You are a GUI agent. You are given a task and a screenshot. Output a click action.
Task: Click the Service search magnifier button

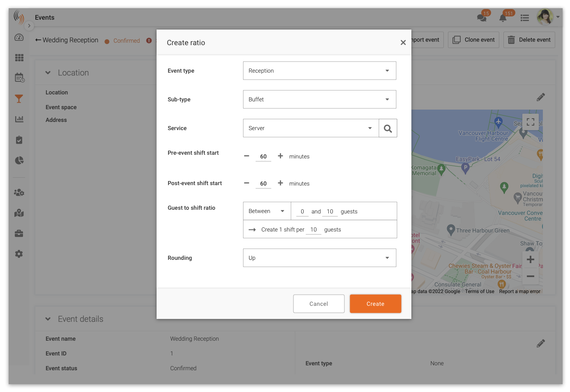pyautogui.click(x=388, y=128)
